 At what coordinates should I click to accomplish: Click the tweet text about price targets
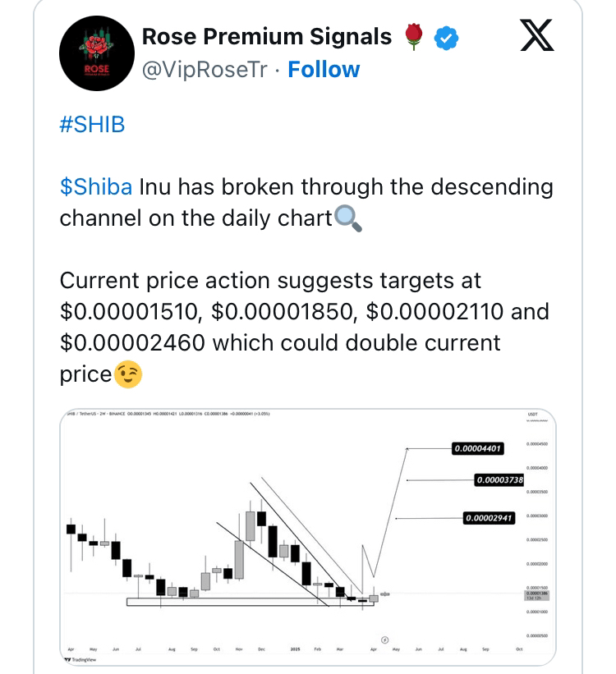click(x=304, y=327)
